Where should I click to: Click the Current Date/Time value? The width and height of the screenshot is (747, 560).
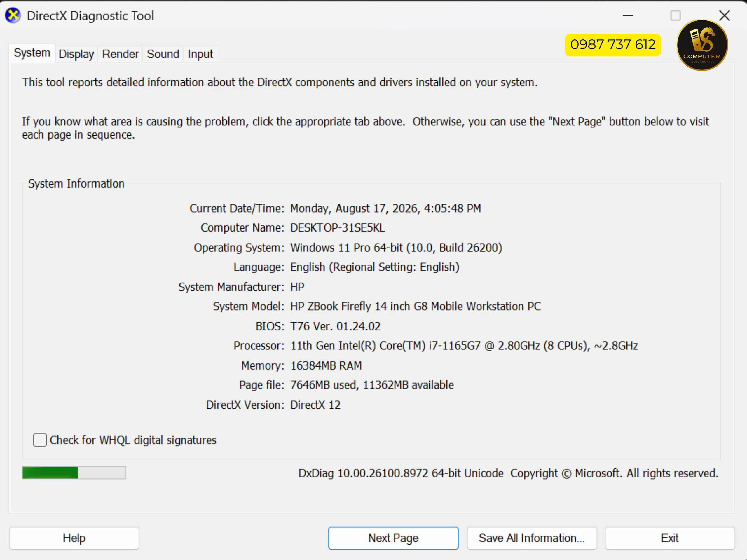(x=386, y=209)
